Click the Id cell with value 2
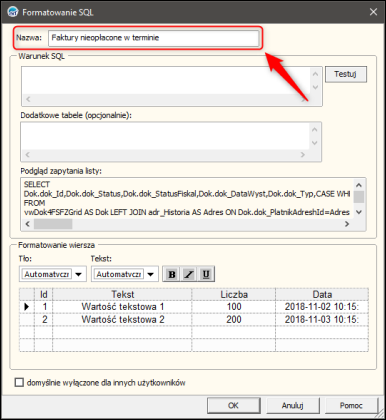The image size is (386, 420). (44, 319)
